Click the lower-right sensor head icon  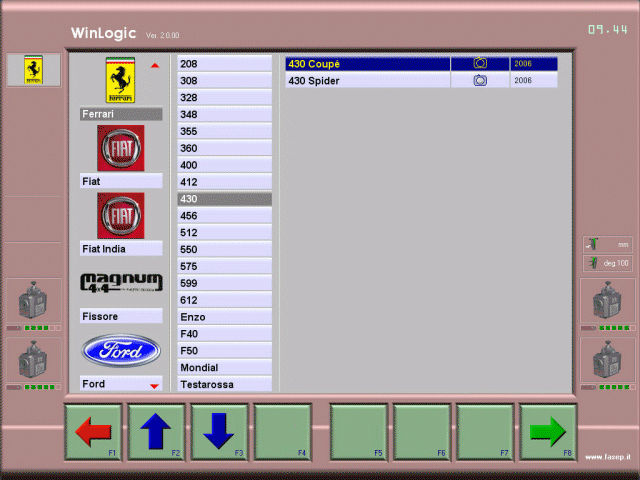[x=607, y=360]
